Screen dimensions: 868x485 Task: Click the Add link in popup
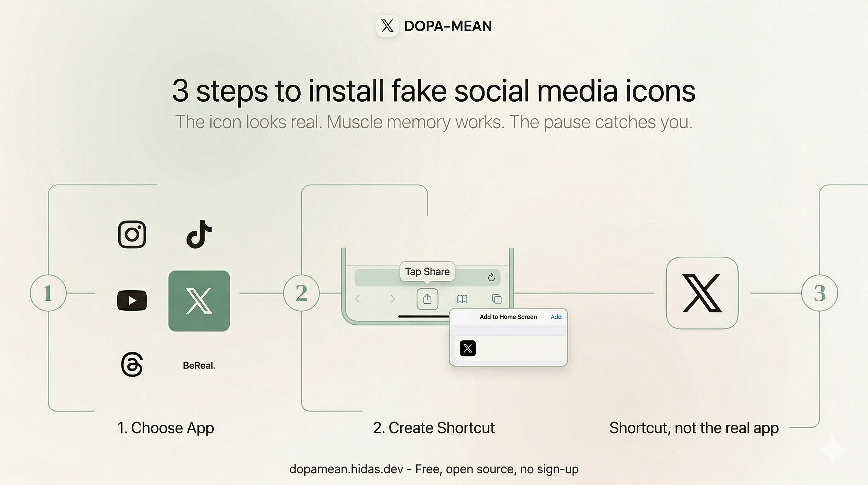(556, 317)
